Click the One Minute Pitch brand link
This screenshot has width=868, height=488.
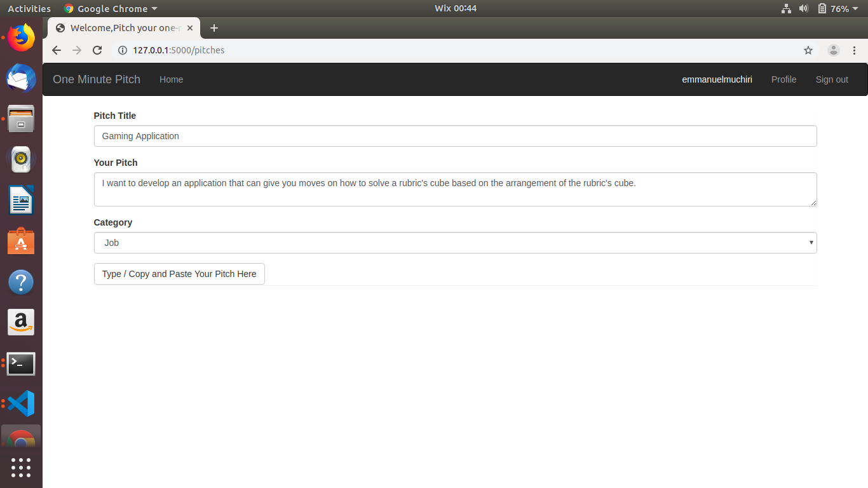pos(97,79)
